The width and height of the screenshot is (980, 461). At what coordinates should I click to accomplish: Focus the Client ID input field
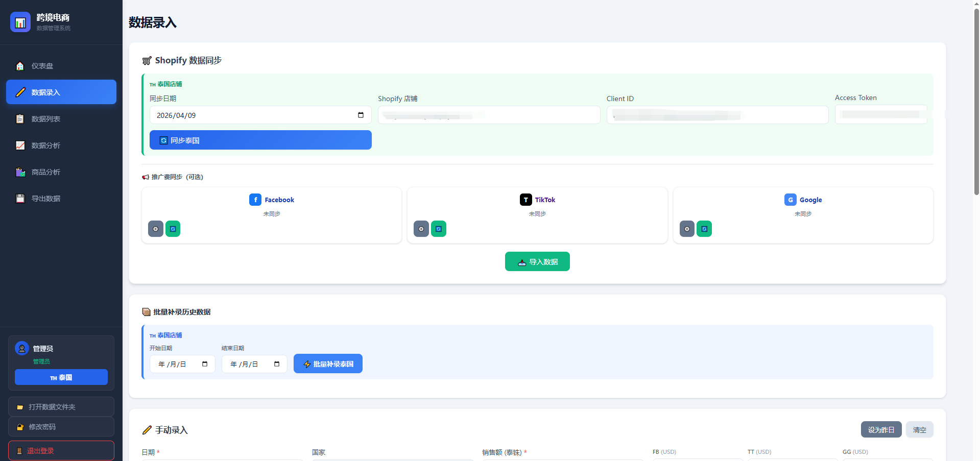coord(718,115)
